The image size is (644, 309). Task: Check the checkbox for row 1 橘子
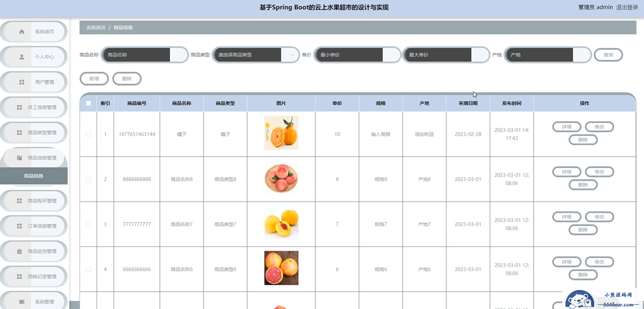click(89, 134)
